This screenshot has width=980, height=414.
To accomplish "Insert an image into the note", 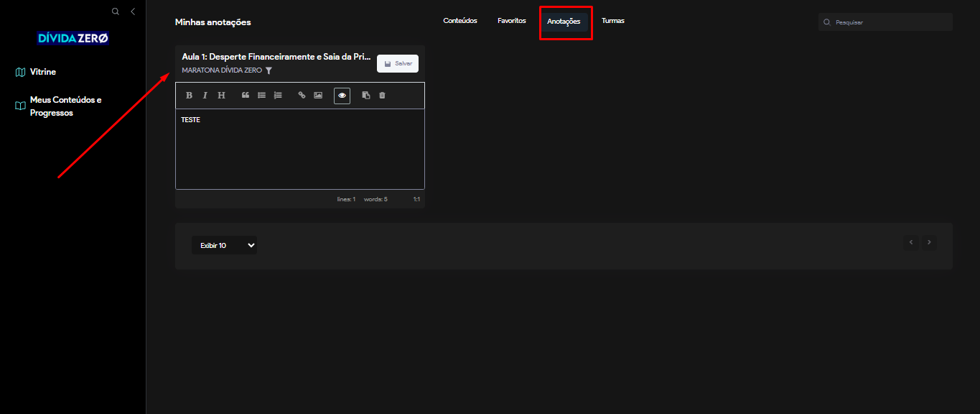I will point(318,96).
